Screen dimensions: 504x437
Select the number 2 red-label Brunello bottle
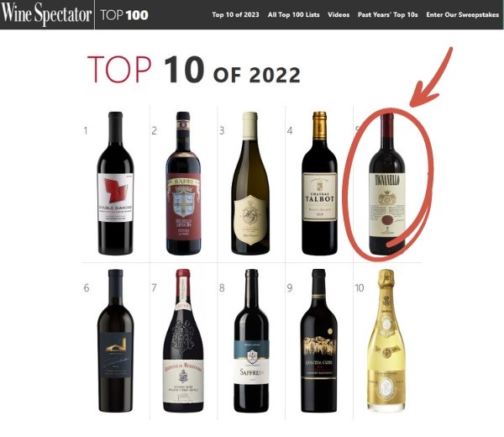click(183, 183)
